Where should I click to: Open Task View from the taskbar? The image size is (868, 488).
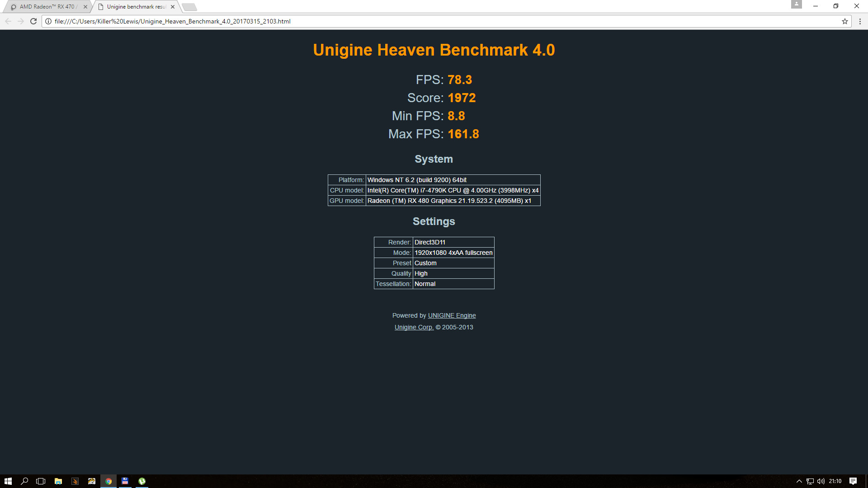point(41,481)
